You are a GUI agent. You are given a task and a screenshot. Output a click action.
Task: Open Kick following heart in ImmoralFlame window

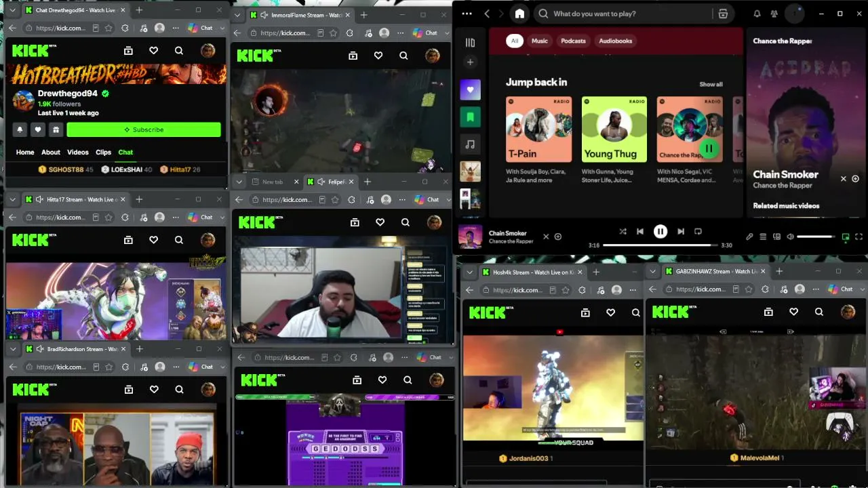tap(378, 56)
